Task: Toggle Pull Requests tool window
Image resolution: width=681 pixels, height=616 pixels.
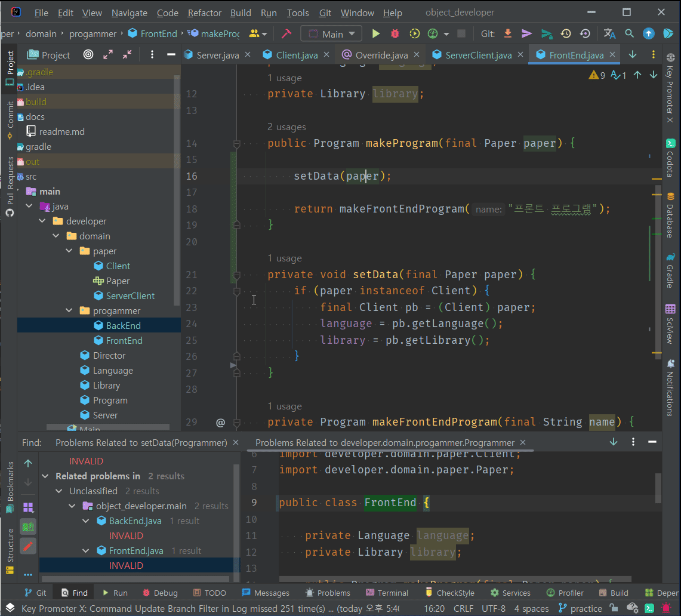Action: 10,186
